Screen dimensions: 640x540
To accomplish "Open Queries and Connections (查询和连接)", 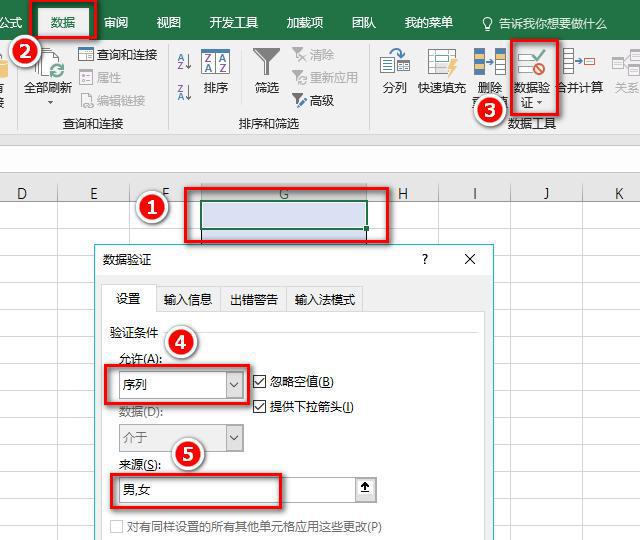I will tap(118, 55).
